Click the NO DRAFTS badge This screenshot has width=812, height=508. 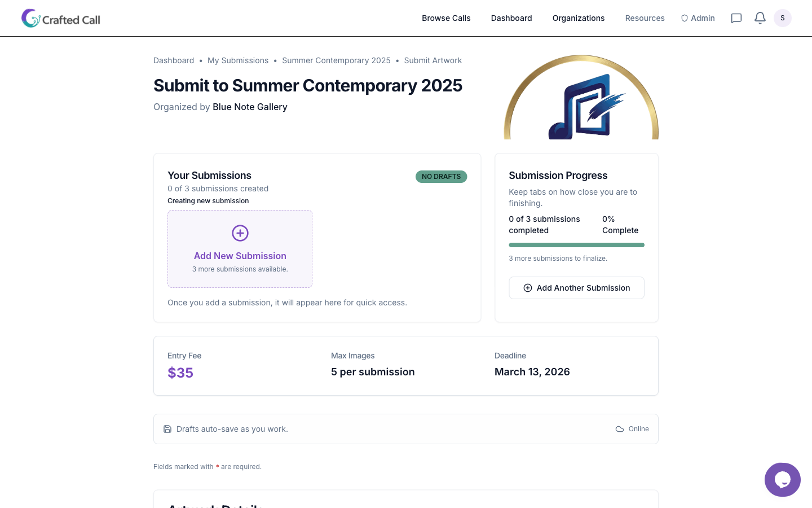pos(441,177)
